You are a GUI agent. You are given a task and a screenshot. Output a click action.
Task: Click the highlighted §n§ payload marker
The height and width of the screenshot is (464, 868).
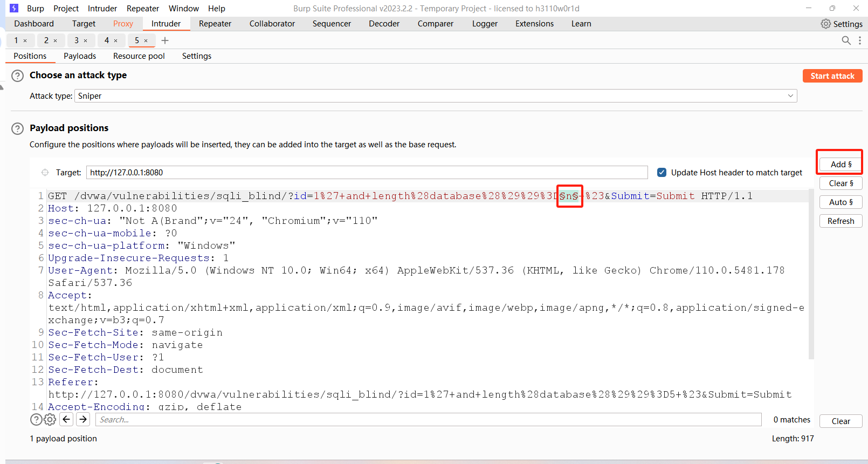click(569, 196)
